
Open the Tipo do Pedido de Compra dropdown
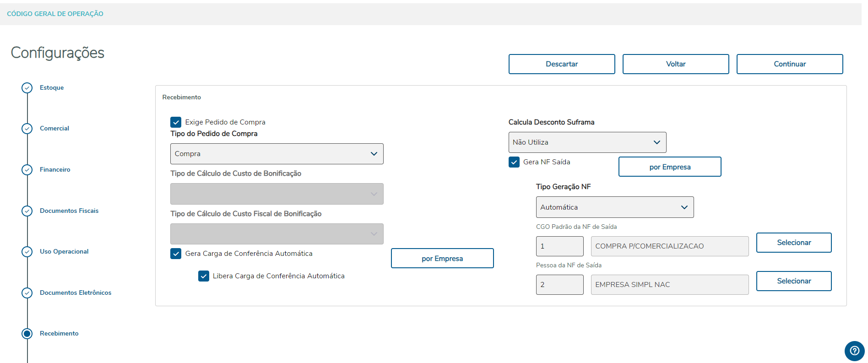tap(277, 154)
